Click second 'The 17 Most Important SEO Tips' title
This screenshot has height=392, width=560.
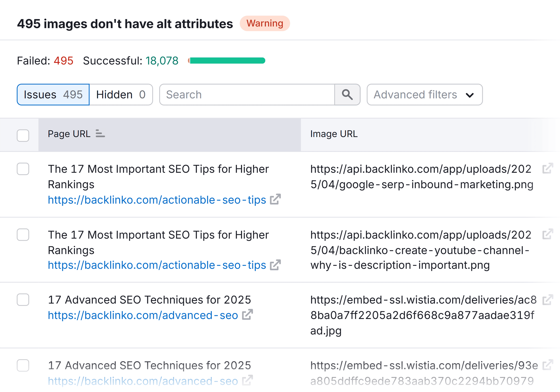(158, 242)
